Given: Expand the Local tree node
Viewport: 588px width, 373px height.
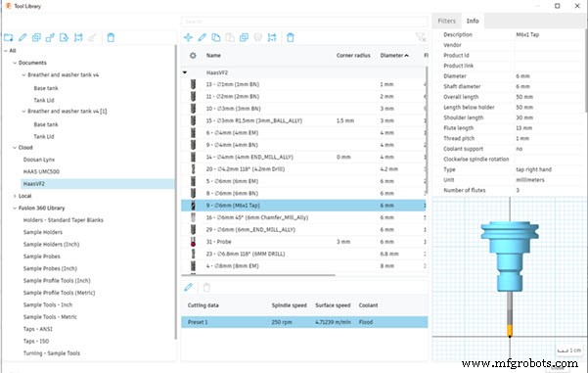Looking at the screenshot, I should point(15,196).
